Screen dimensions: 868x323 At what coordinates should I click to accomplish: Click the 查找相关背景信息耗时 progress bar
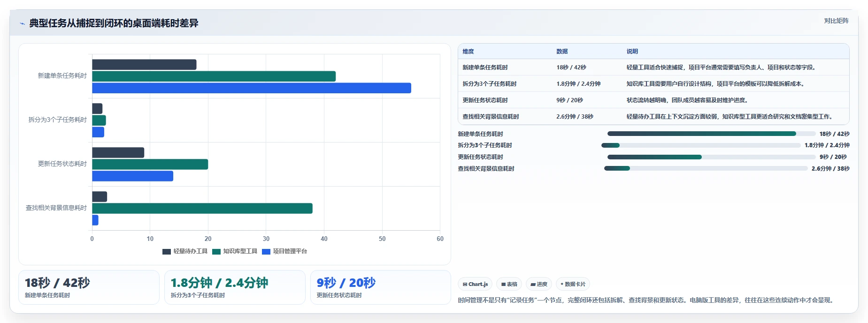[706, 168]
